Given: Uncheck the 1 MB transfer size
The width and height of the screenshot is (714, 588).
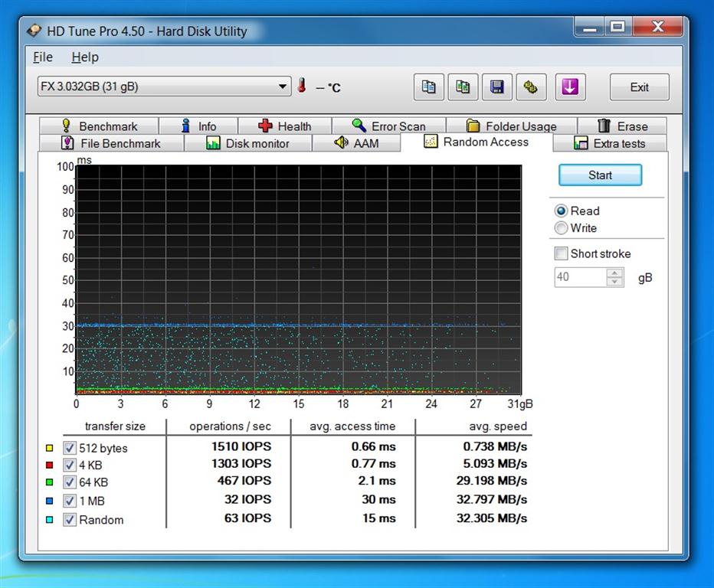Looking at the screenshot, I should click(x=70, y=501).
